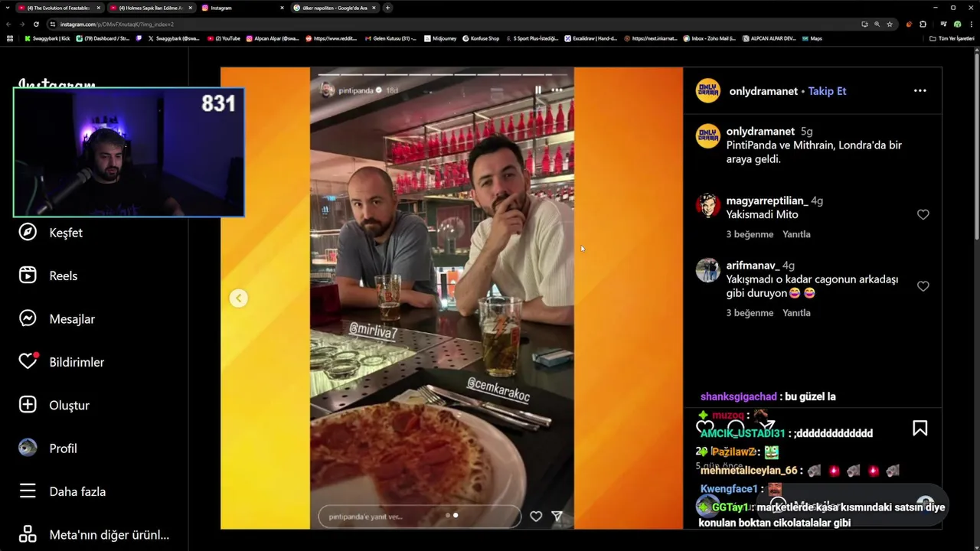Click the Twitch bookmark icon
Viewport: 980px width, 551px height.
[x=139, y=38]
